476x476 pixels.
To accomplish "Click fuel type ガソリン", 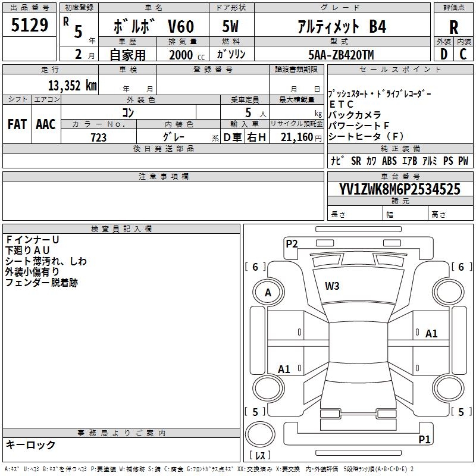I will [231, 54].
